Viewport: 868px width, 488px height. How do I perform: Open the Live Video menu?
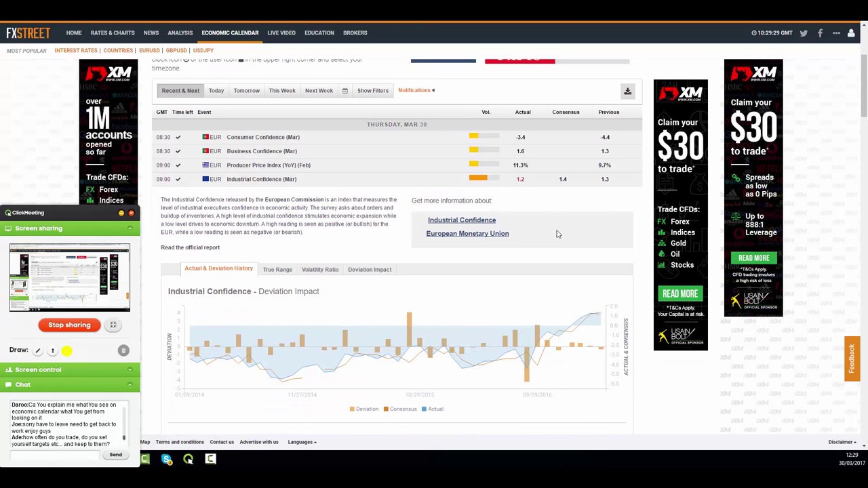pyautogui.click(x=281, y=33)
